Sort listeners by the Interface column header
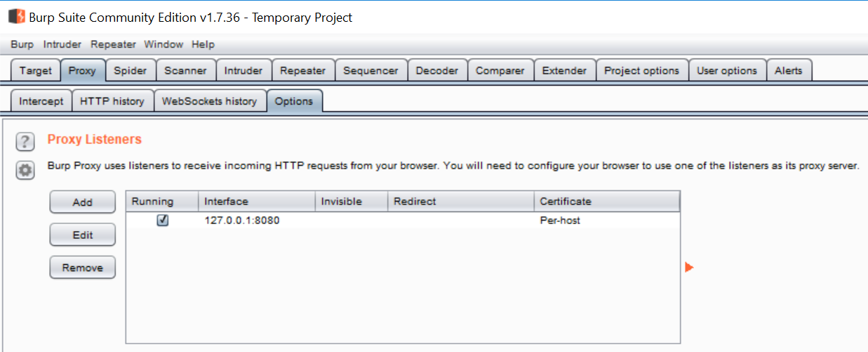The image size is (868, 352). click(x=256, y=202)
